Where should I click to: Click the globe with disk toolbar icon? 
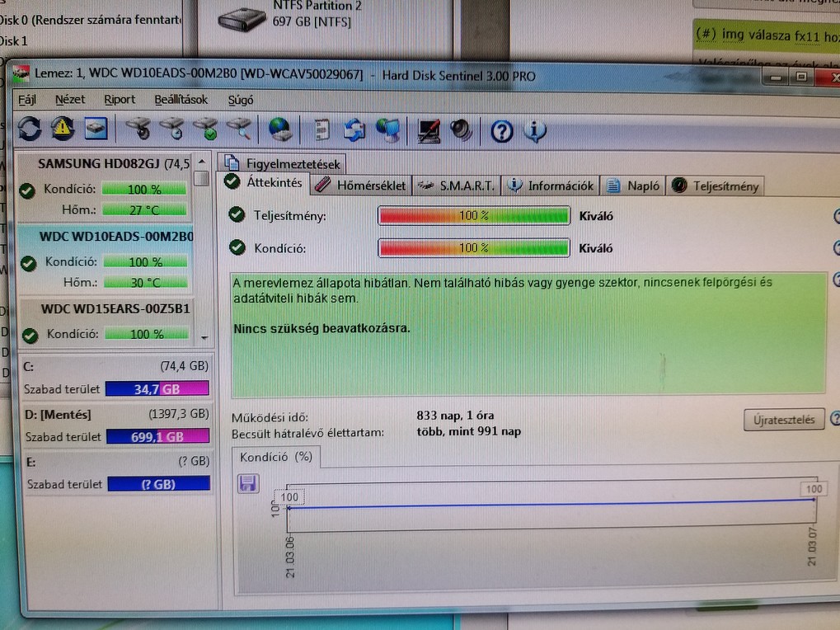tap(280, 129)
